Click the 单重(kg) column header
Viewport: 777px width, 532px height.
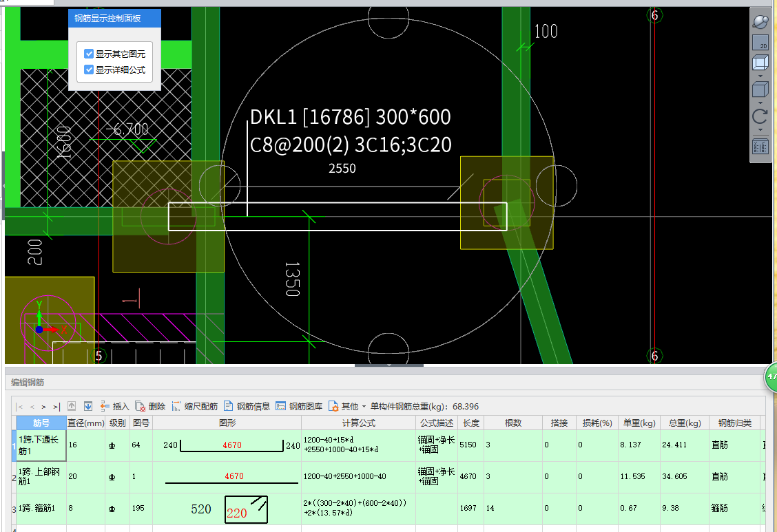(x=639, y=423)
